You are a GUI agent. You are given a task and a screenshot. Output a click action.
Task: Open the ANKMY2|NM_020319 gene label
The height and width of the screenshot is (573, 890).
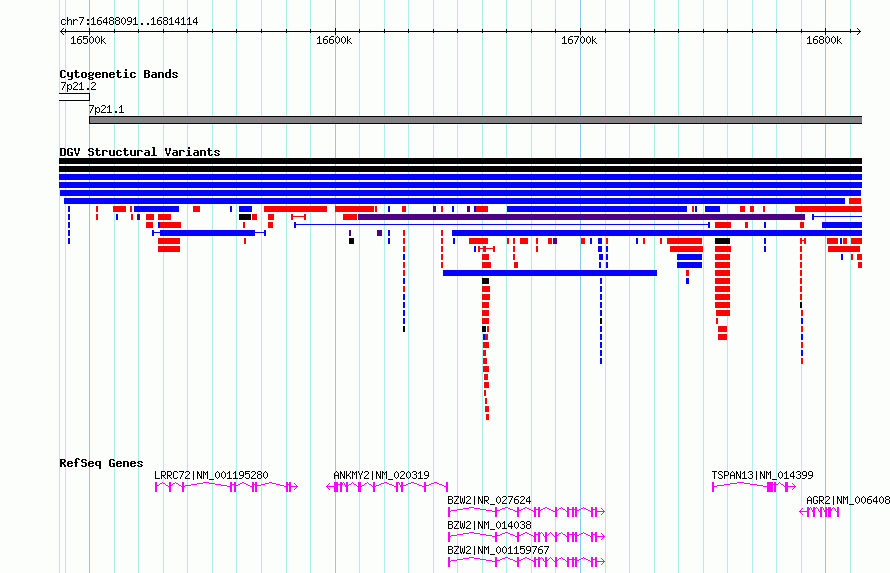pyautogui.click(x=381, y=475)
